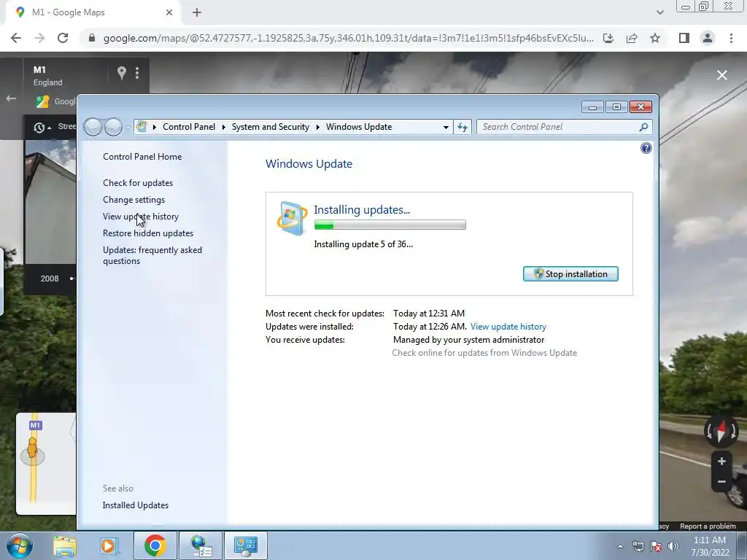Open Windows Explorer from the taskbar
The width and height of the screenshot is (747, 560).
[65, 545]
